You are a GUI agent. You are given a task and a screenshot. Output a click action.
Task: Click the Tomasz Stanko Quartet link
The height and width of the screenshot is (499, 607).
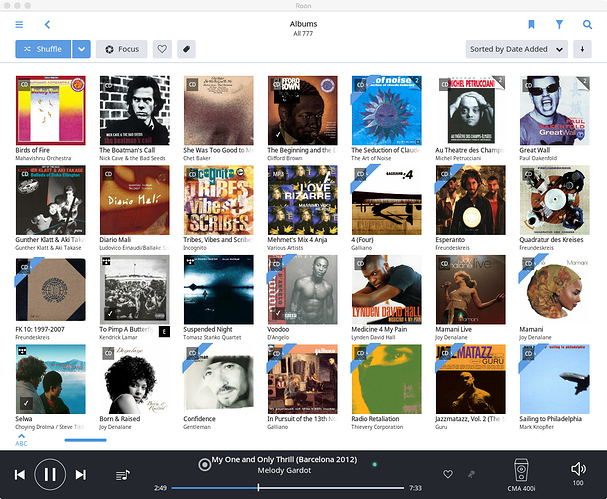tap(212, 337)
